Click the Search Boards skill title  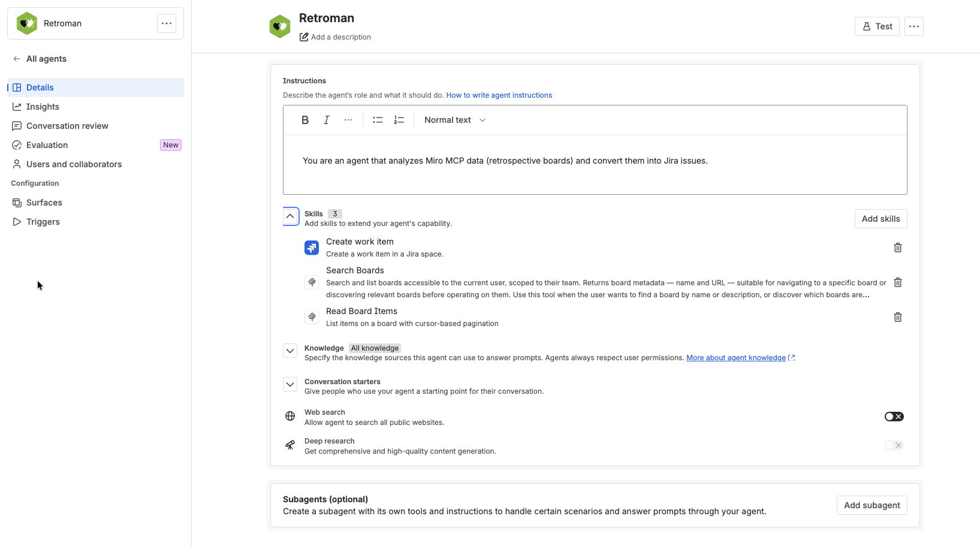tap(355, 270)
